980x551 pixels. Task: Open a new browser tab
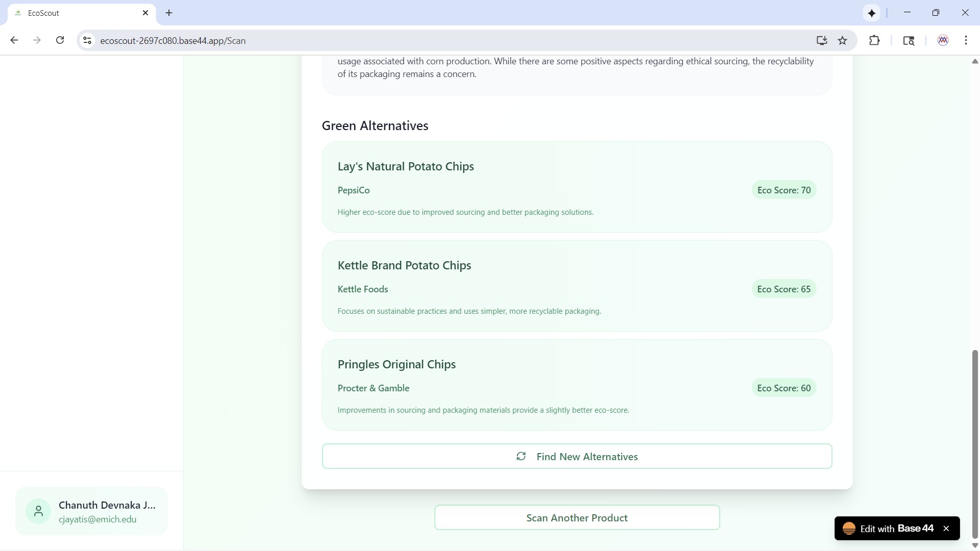coord(169,13)
